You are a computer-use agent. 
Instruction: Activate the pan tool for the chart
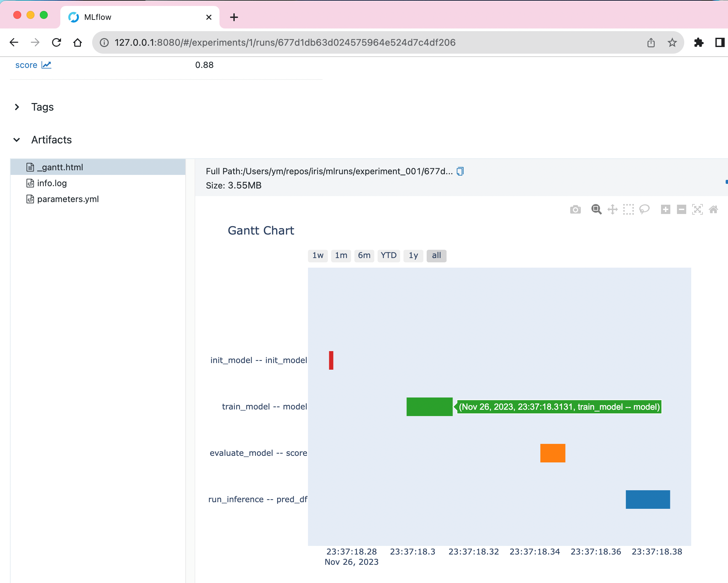pyautogui.click(x=613, y=209)
